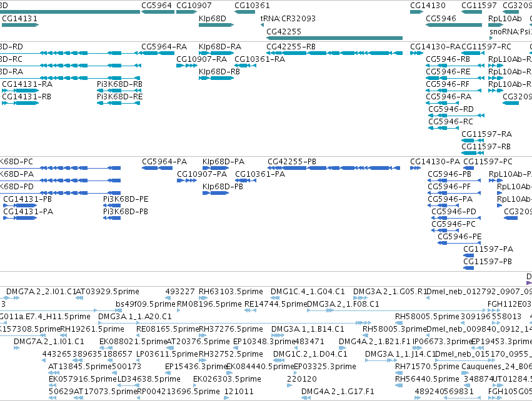This screenshot has height=401, width=532.
Task: Select the Pi3K68D-RE transcript label
Action: pyautogui.click(x=119, y=97)
